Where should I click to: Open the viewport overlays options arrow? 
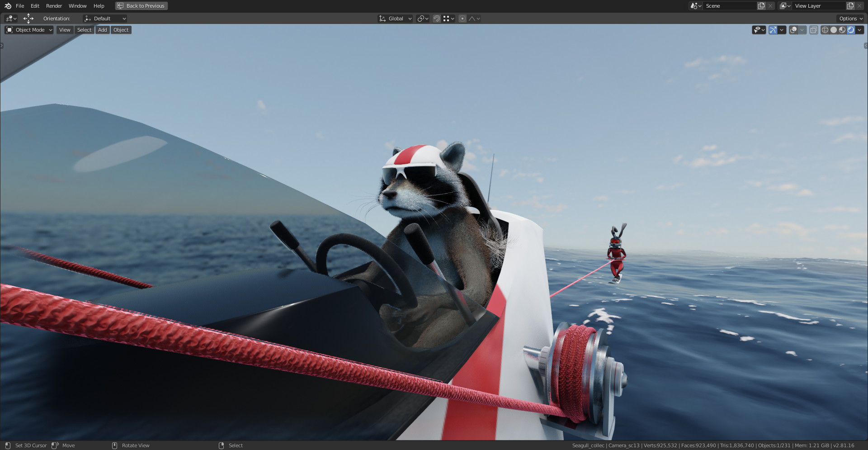coord(802,30)
